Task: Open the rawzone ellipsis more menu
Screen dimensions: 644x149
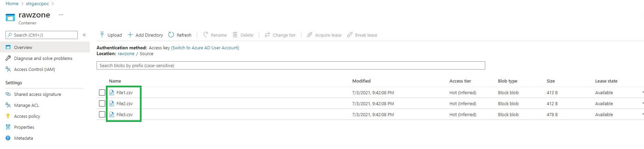Action: tap(61, 15)
